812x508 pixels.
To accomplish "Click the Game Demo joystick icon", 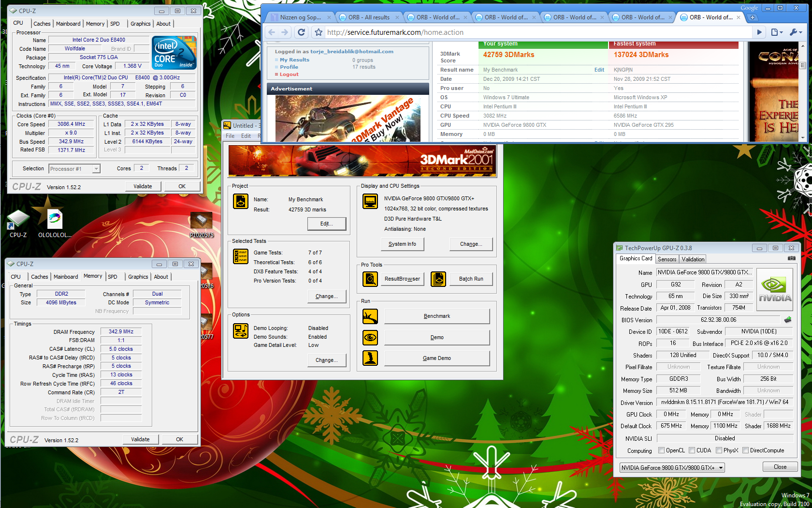I will pos(370,358).
